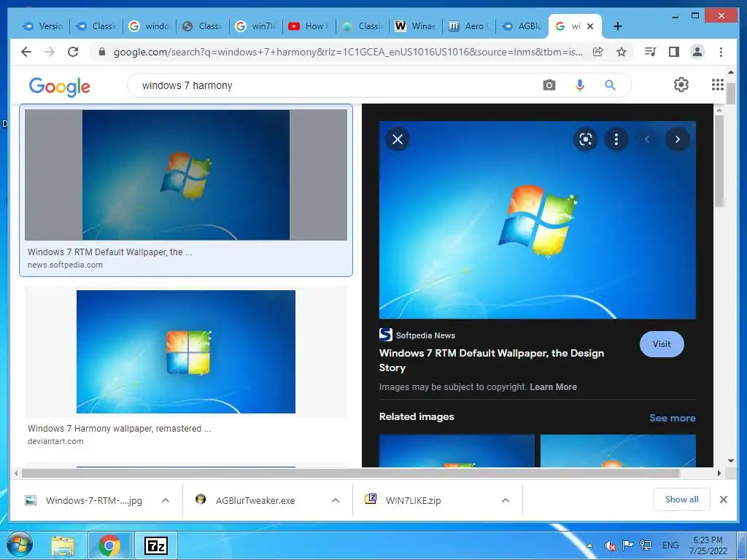
Task: Go to the Google logo homepage
Action: coord(60,87)
